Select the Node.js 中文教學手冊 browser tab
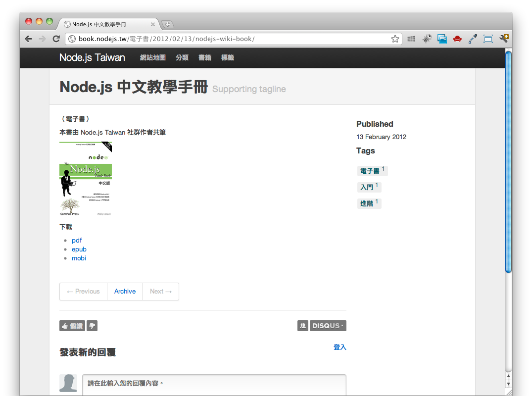 (x=108, y=24)
